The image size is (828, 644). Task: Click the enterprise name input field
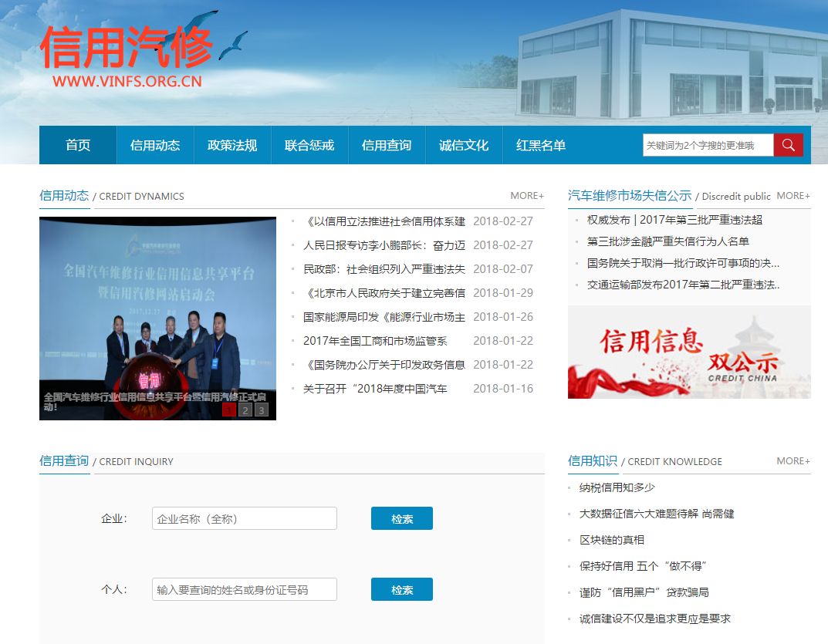point(244,518)
